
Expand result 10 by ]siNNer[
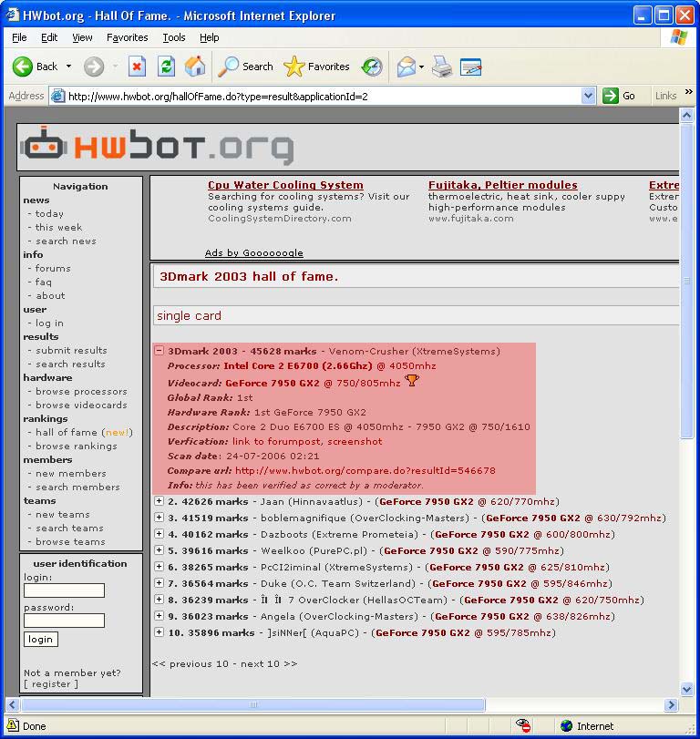(160, 632)
